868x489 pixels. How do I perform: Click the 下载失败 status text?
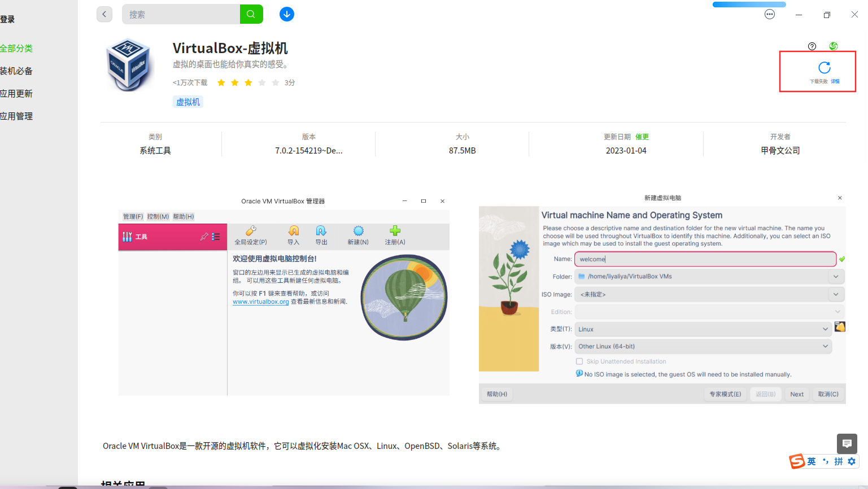click(819, 81)
